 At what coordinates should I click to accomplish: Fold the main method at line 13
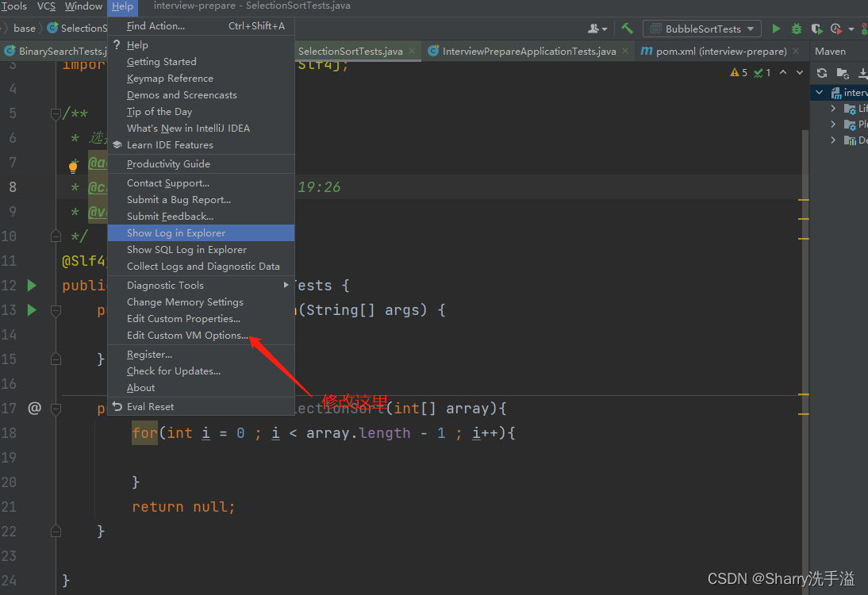coord(56,310)
